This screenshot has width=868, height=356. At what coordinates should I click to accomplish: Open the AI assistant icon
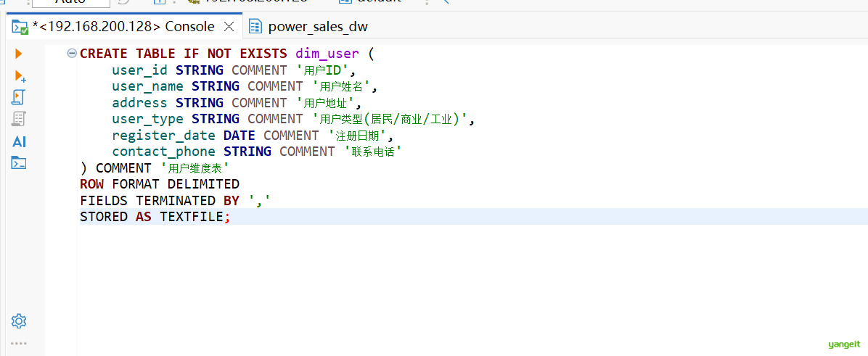pos(19,141)
